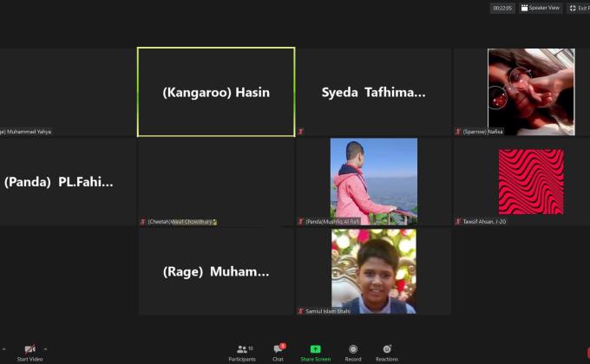Image resolution: width=590 pixels, height=364 pixels.
Task: Open the Chat panel
Action: (278, 350)
